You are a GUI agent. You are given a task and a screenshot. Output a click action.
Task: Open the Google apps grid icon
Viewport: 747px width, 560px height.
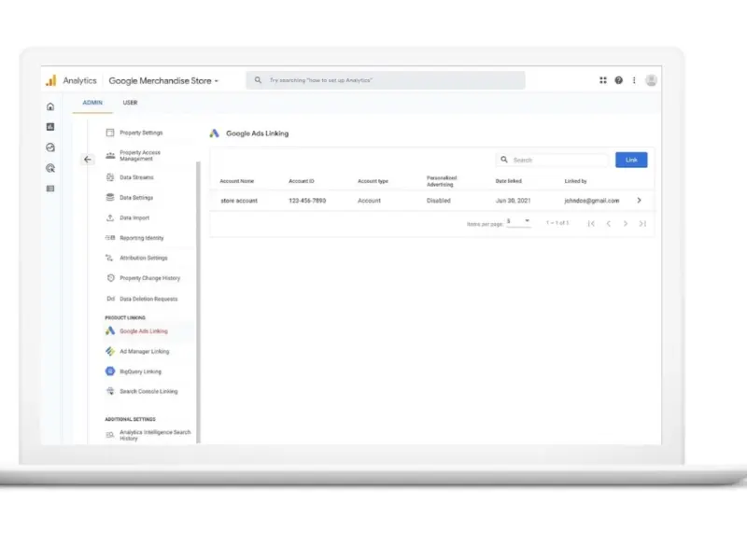click(x=603, y=81)
